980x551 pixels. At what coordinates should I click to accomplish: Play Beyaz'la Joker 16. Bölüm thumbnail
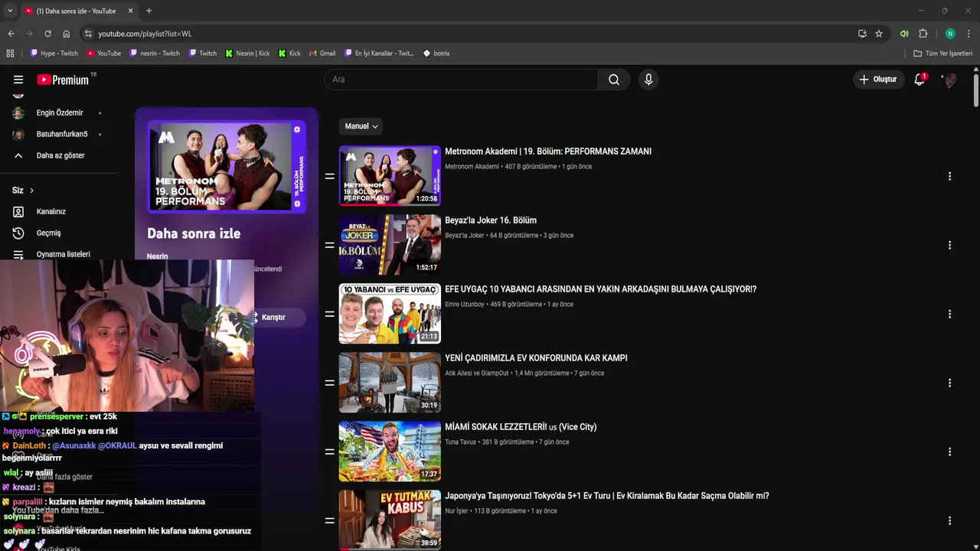point(390,245)
